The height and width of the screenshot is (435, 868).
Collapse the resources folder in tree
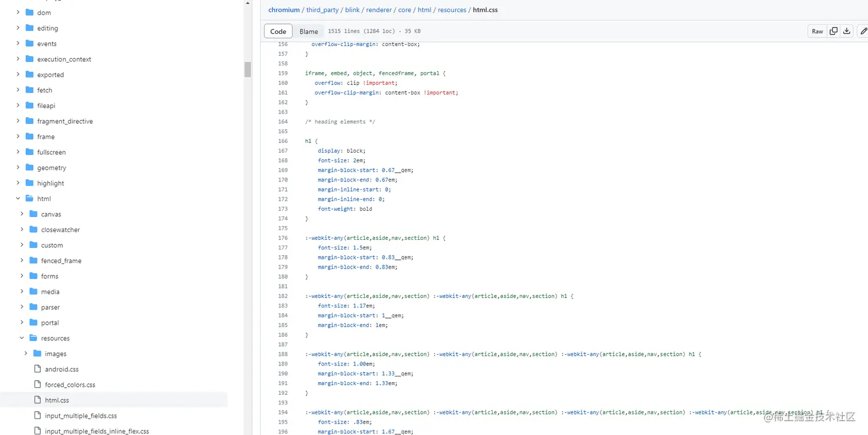point(22,338)
